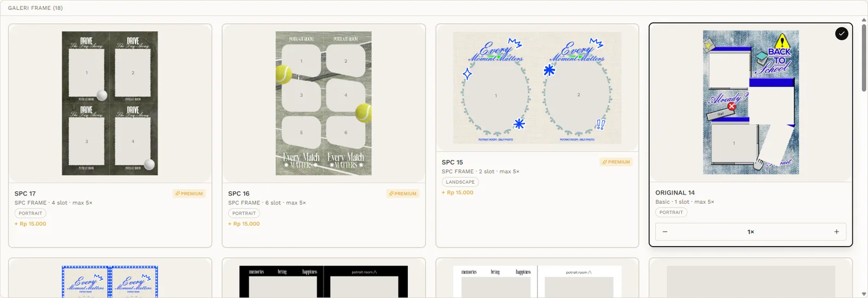Viewport: 868px width, 298px height.
Task: Click the ORIGINAL 14 Back to School thumbnail
Action: [751, 102]
